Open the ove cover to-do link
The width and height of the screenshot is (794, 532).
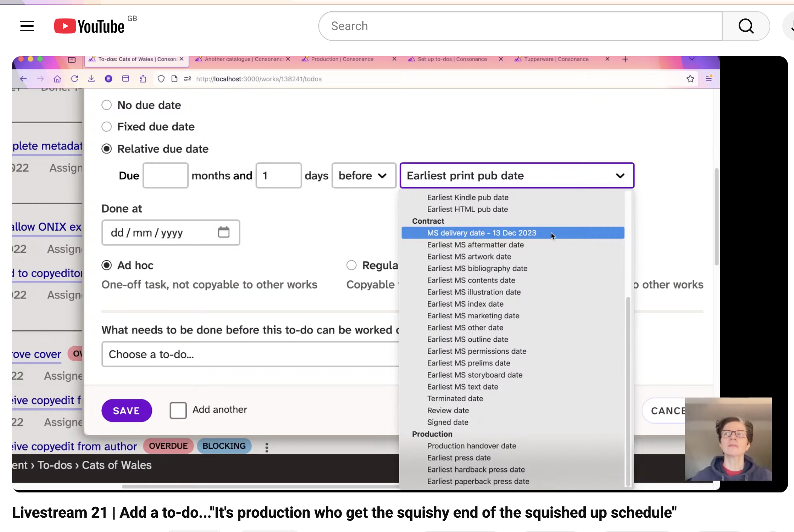[37, 354]
